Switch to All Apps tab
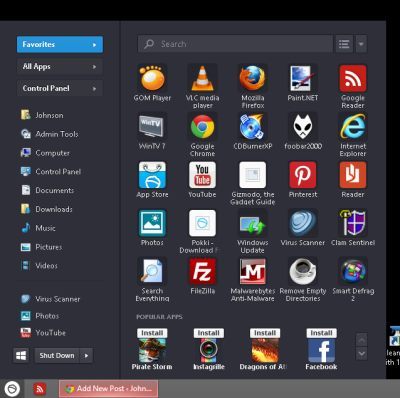 click(x=60, y=67)
